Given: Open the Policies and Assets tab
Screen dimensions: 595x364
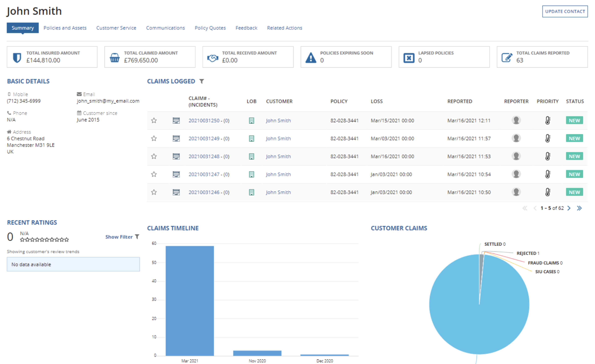Looking at the screenshot, I should (x=65, y=28).
